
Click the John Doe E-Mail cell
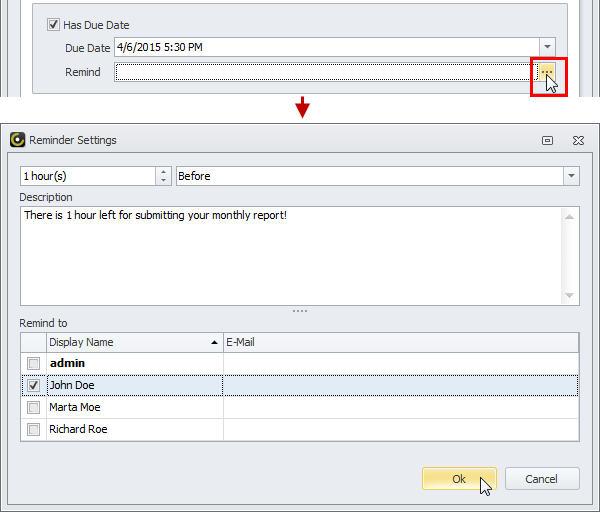click(401, 385)
